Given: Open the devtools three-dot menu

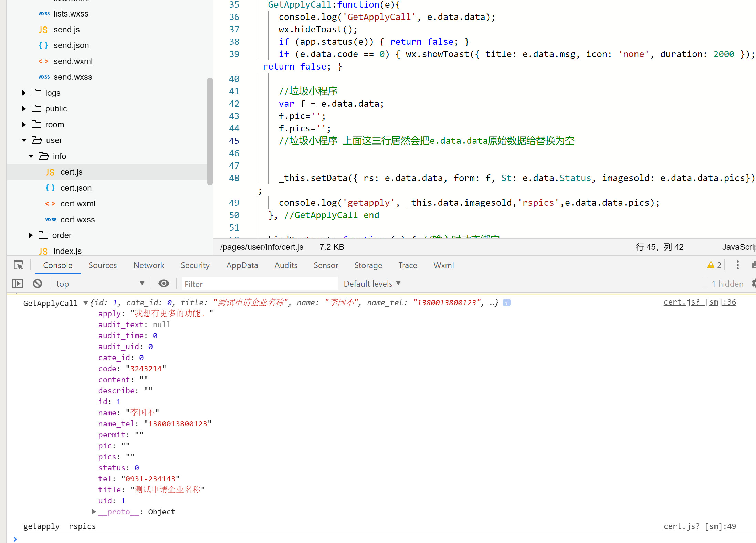Looking at the screenshot, I should click(x=737, y=265).
